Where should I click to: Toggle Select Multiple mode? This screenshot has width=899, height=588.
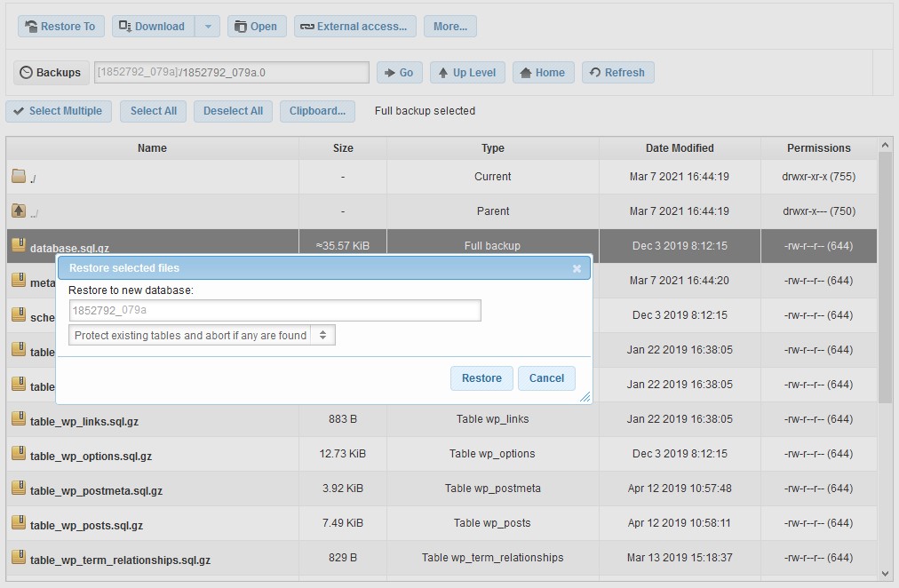point(58,111)
